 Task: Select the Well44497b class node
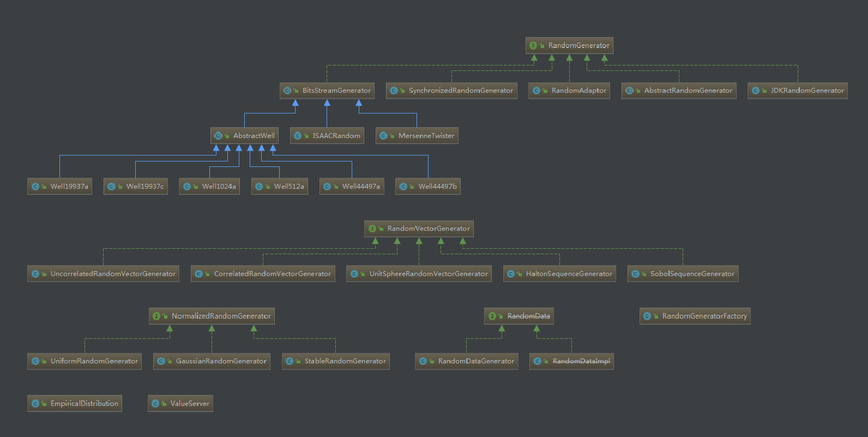click(428, 187)
